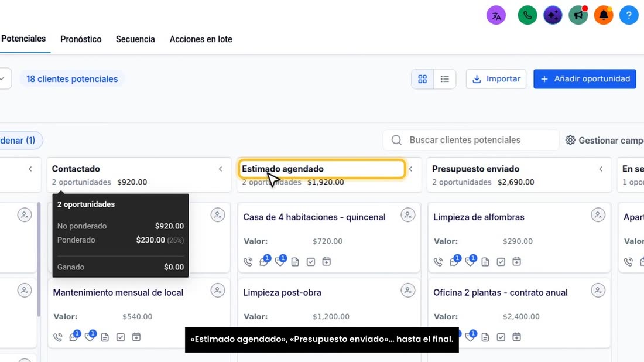Open Acciones en lote tab
Screen dimensions: 644x362
[x=201, y=39]
